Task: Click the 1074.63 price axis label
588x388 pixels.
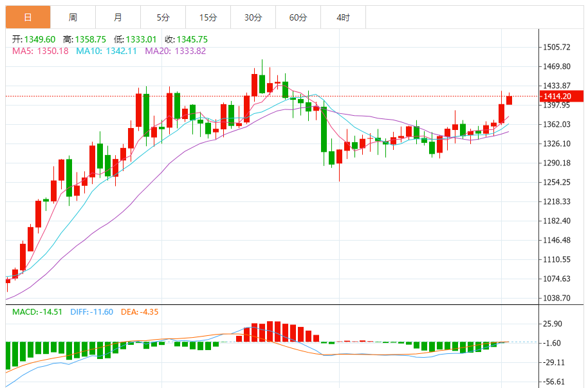Action: click(x=557, y=279)
